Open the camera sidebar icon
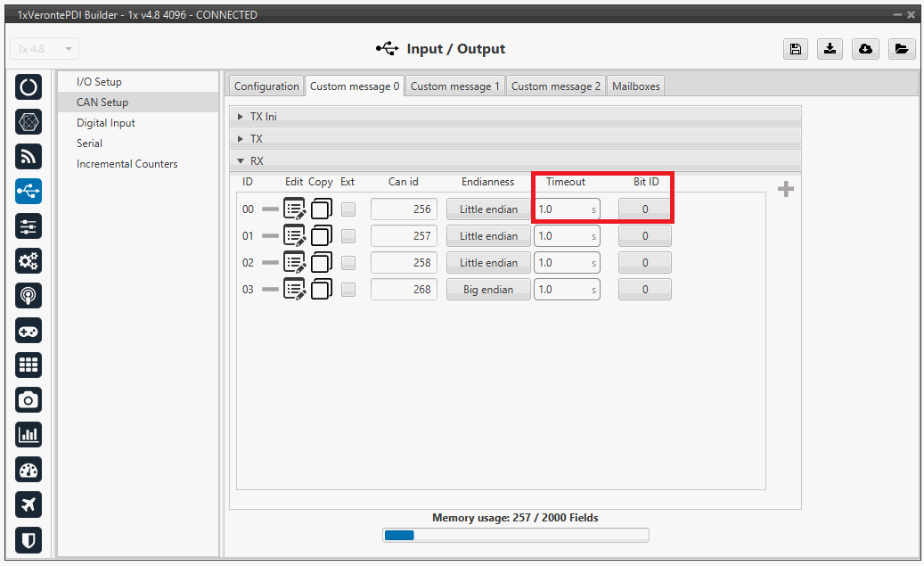This screenshot has width=924, height=566. pyautogui.click(x=29, y=399)
